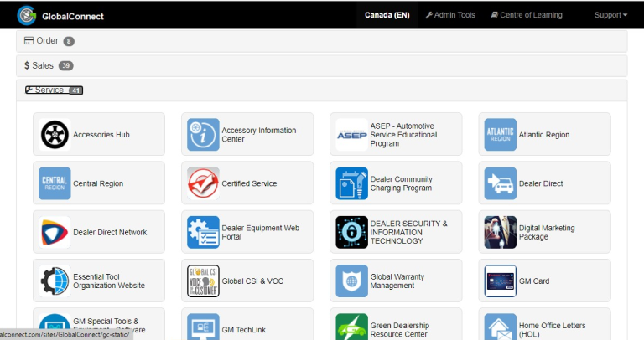Click the ASEP program logo icon
644x340 pixels.
(351, 135)
